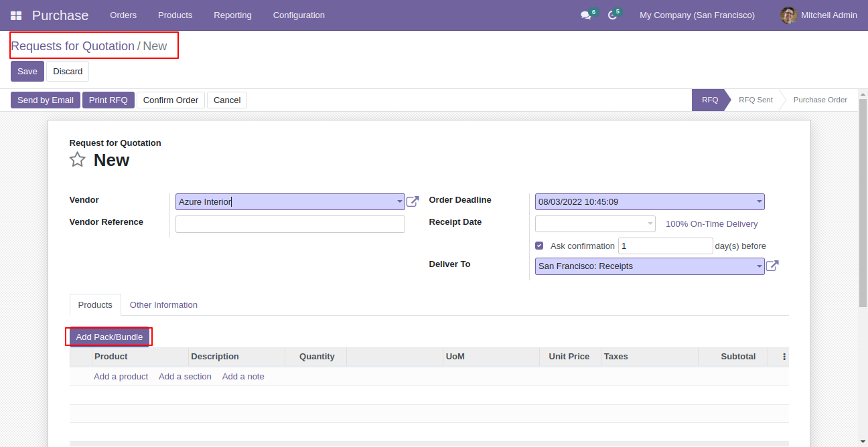This screenshot has width=868, height=447.
Task: Click Send by Email button
Action: click(46, 100)
